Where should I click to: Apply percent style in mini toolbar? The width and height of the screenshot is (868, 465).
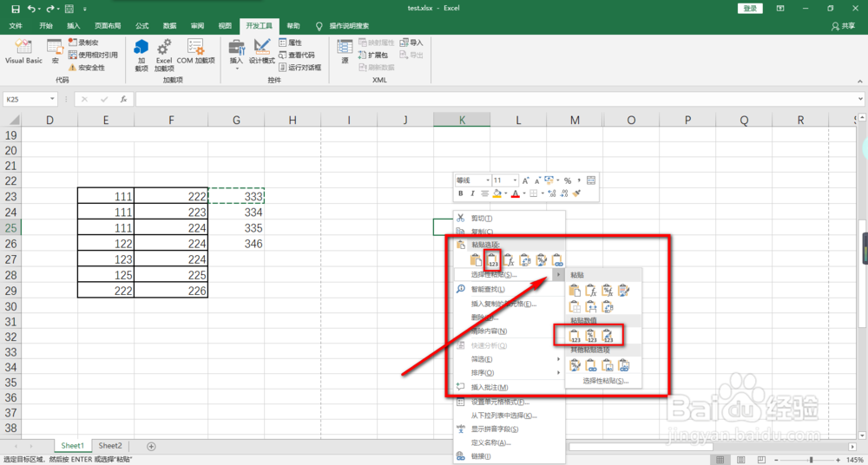point(568,180)
